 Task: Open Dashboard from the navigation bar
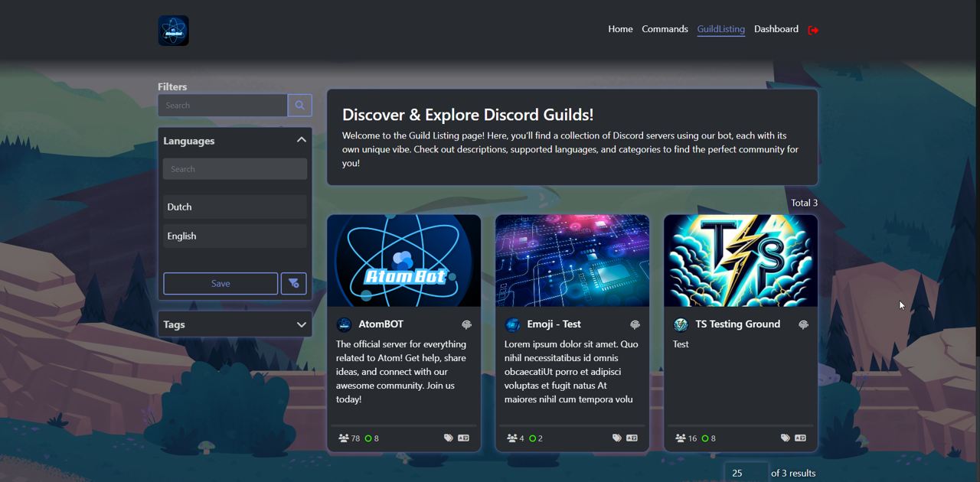tap(776, 29)
